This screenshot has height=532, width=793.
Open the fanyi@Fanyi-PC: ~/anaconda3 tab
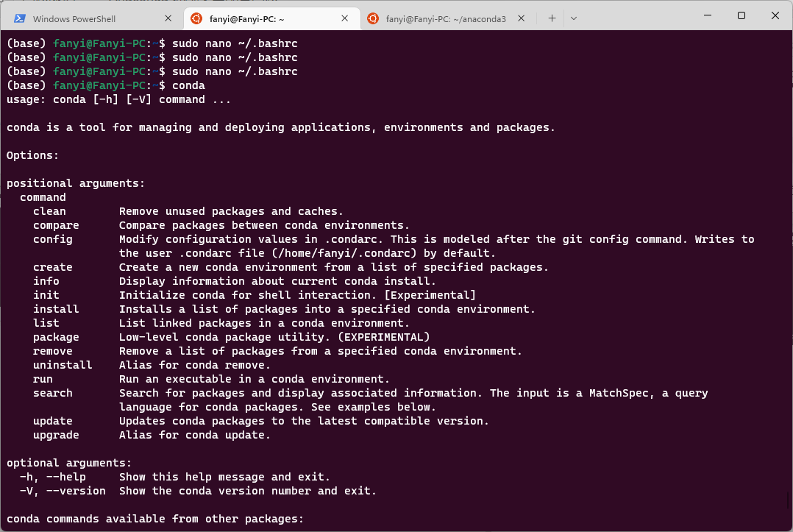(448, 18)
